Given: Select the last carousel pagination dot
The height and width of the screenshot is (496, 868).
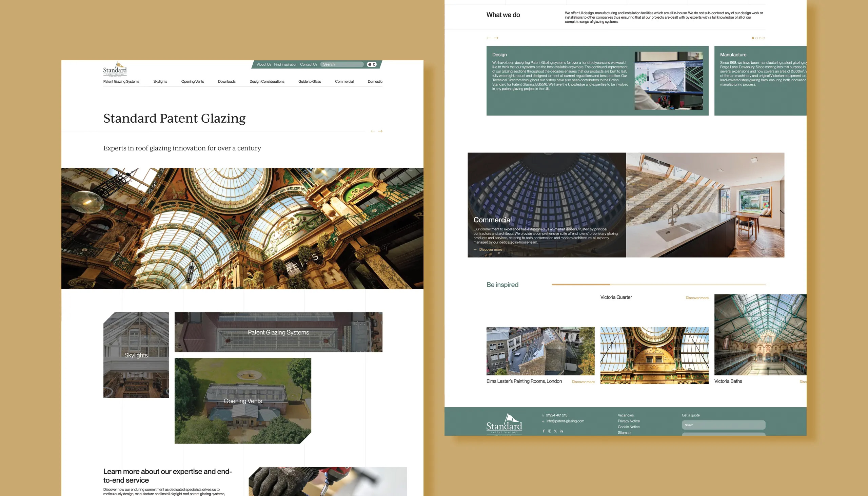Looking at the screenshot, I should (x=764, y=38).
